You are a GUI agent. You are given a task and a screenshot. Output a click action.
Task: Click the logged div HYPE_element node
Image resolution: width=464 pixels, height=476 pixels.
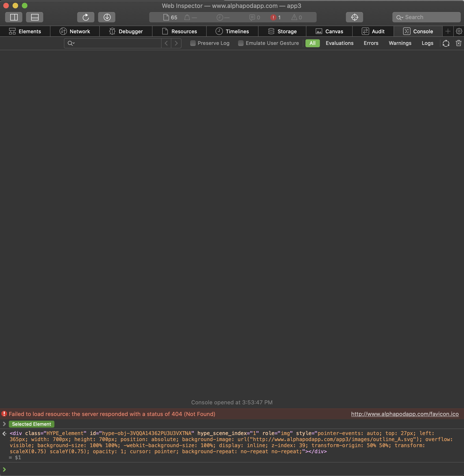pos(231,442)
